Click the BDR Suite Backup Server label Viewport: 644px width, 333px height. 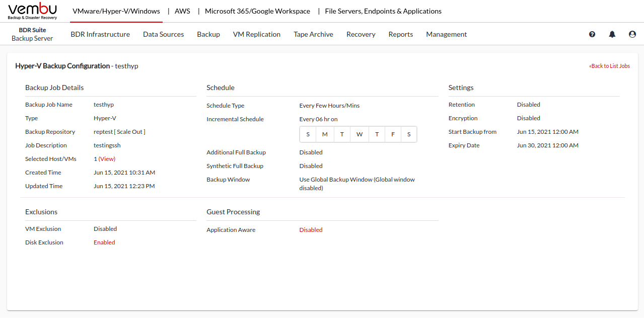(x=32, y=34)
